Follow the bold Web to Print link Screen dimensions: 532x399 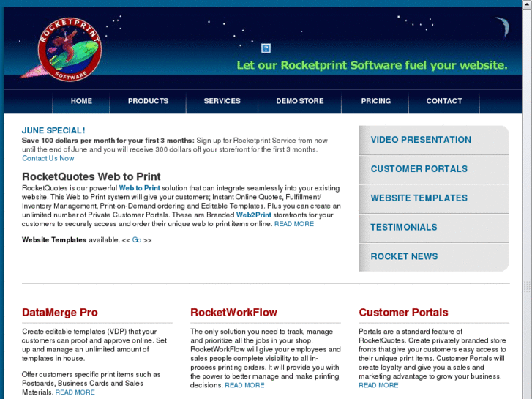140,188
